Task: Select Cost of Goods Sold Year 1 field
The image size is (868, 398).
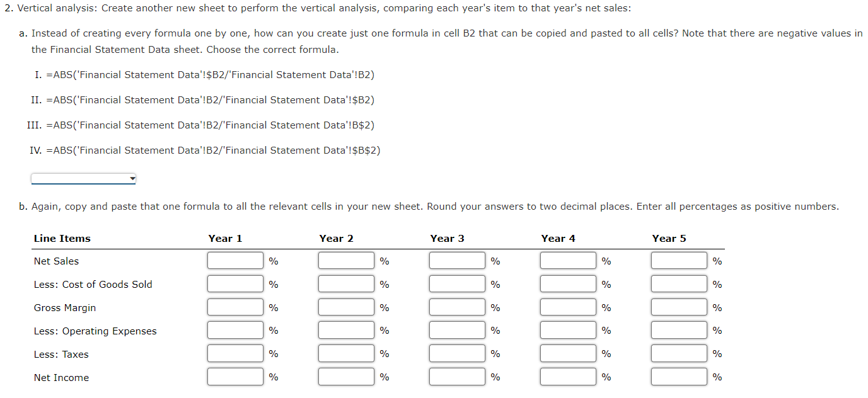Action: click(236, 284)
